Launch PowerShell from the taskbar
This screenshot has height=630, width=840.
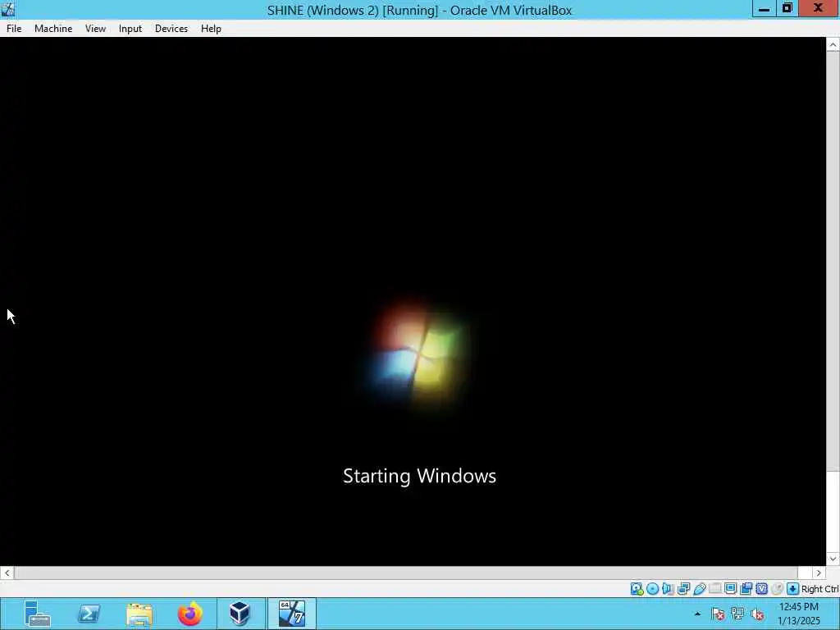coord(89,614)
